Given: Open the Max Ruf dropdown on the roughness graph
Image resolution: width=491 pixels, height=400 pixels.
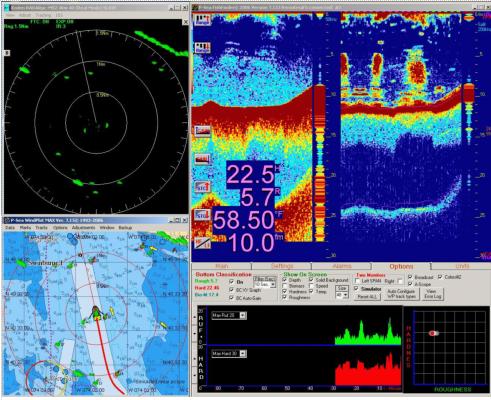Looking at the screenshot, I should tap(243, 315).
